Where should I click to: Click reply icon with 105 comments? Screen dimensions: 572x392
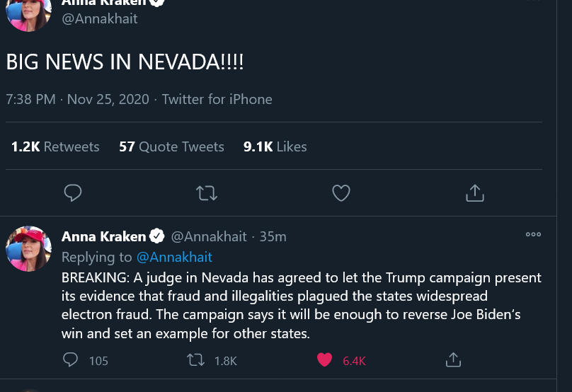pos(71,360)
